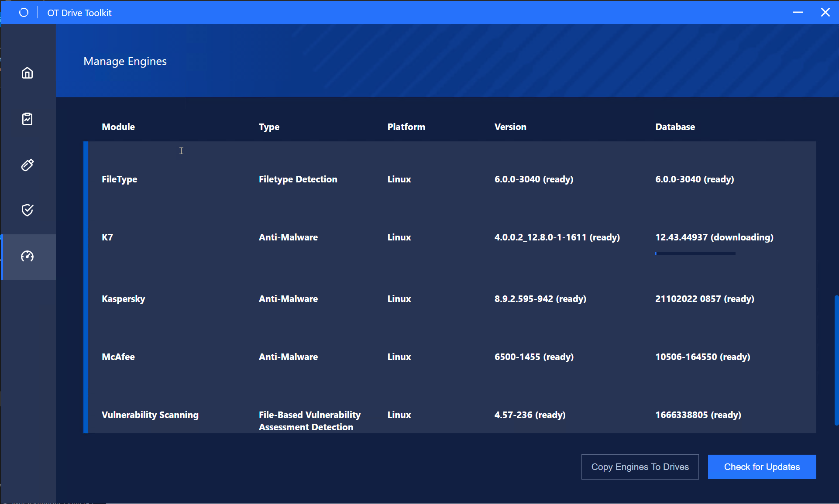Open the shield checkmark sidebar icon
The width and height of the screenshot is (839, 504).
point(28,210)
